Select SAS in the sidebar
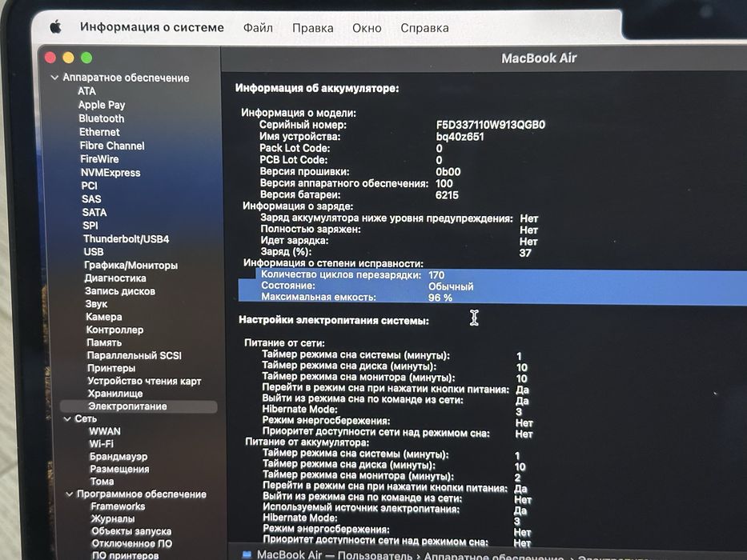Screen dimensions: 747x560 (x=91, y=199)
